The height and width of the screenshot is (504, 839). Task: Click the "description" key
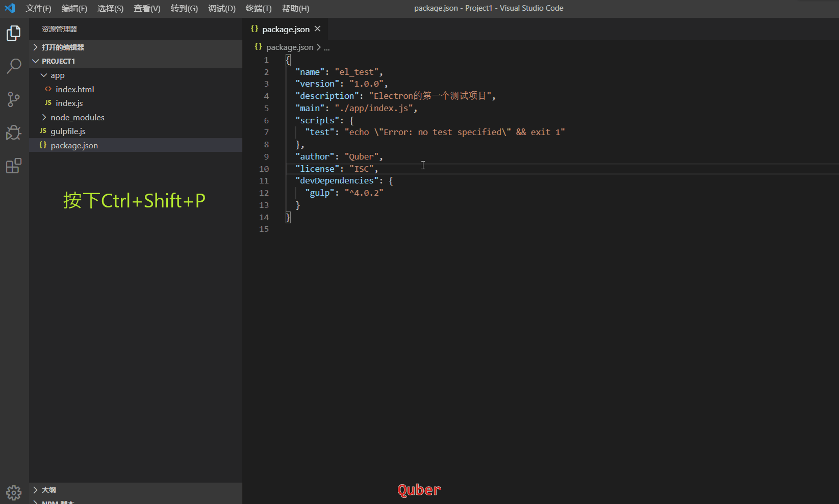pos(327,96)
